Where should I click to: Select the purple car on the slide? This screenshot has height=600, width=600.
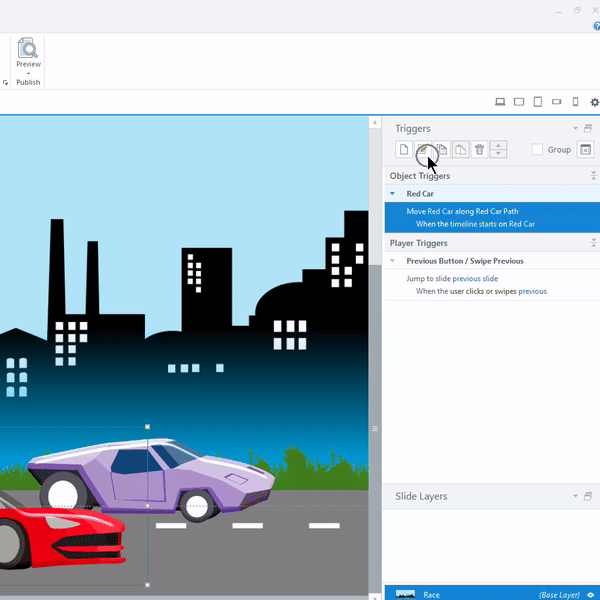pyautogui.click(x=152, y=481)
